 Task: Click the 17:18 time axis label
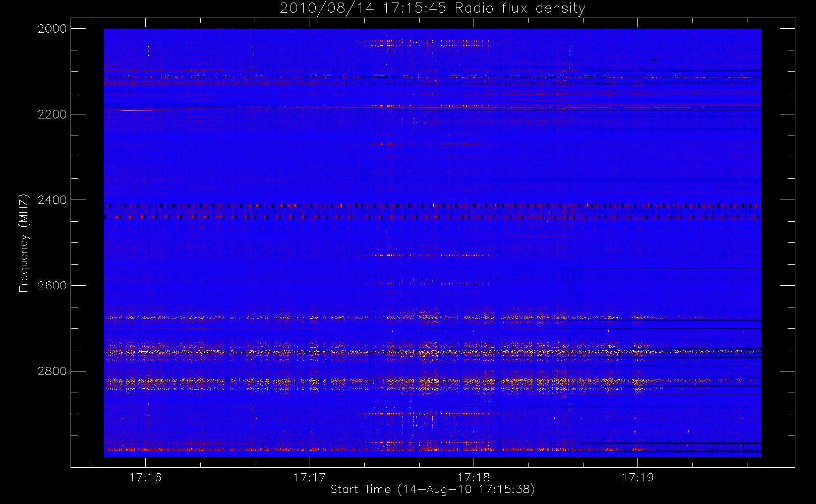click(474, 477)
